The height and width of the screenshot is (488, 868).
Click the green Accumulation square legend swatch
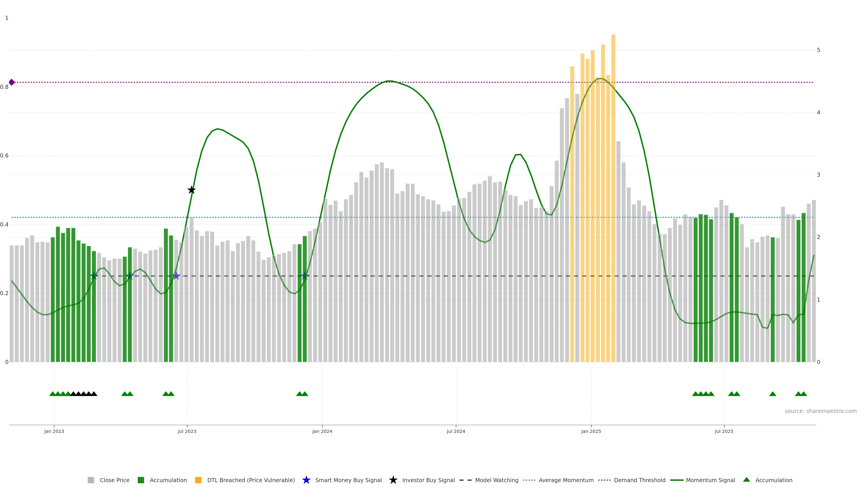pos(141,480)
